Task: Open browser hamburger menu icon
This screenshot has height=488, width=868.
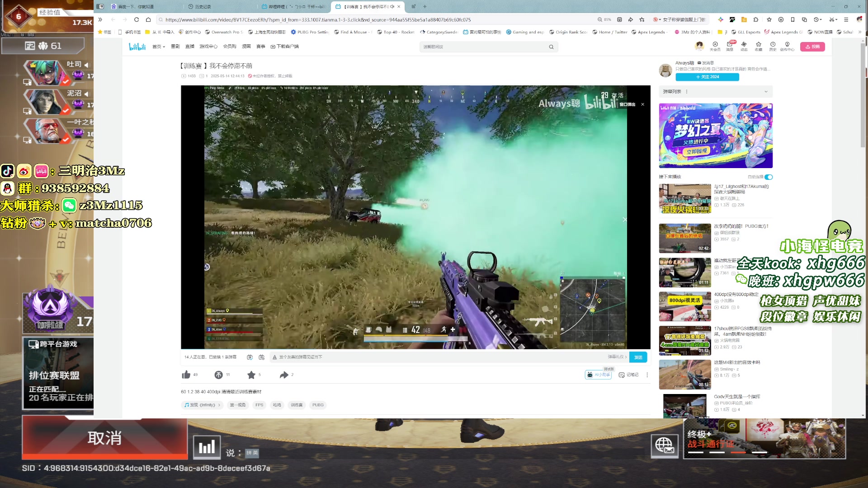Action: click(x=846, y=19)
